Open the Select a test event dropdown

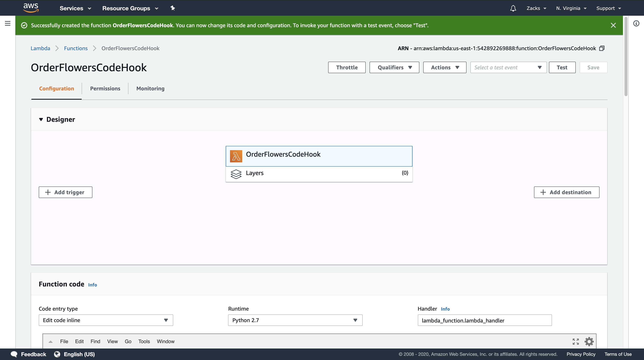[508, 67]
